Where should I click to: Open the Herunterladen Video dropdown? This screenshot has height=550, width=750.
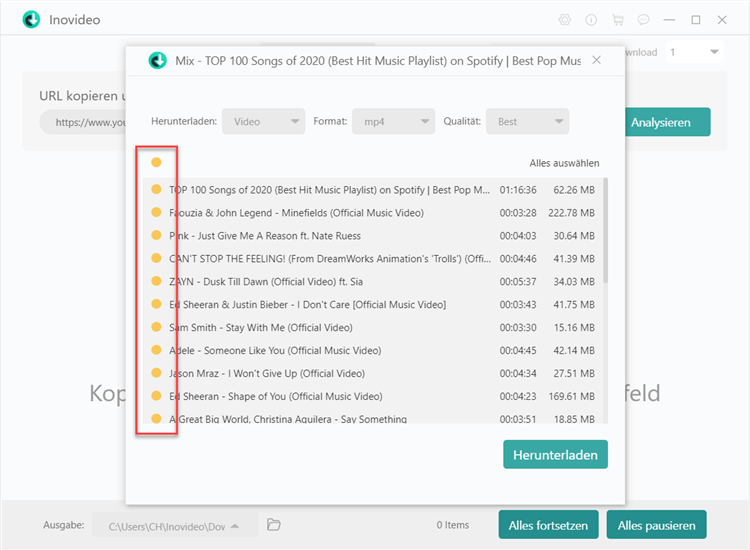(x=264, y=121)
